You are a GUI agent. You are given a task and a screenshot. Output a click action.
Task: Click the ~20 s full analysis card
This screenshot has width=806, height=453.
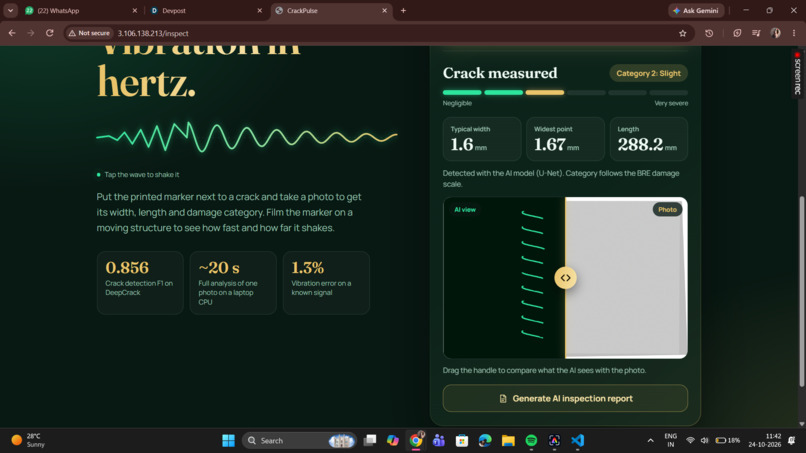(233, 283)
